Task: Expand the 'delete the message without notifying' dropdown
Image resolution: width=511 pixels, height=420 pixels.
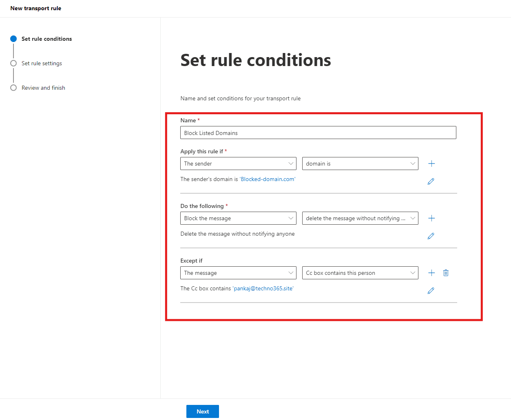Action: pos(360,218)
